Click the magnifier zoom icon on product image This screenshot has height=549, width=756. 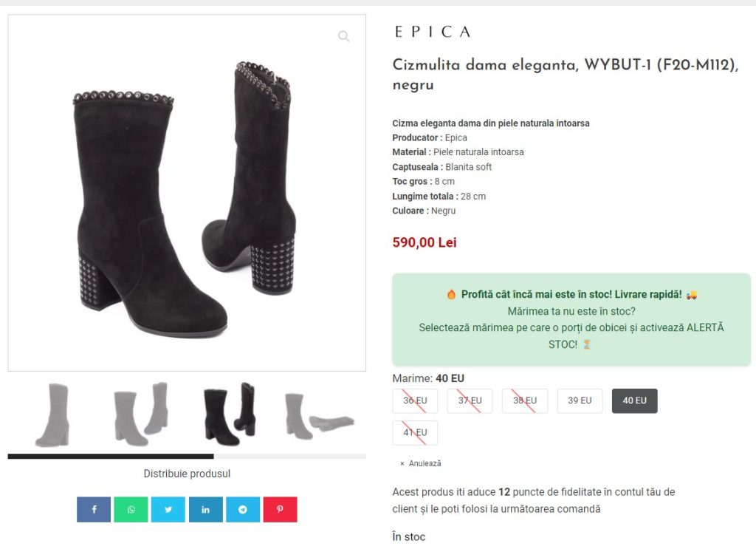[x=344, y=36]
